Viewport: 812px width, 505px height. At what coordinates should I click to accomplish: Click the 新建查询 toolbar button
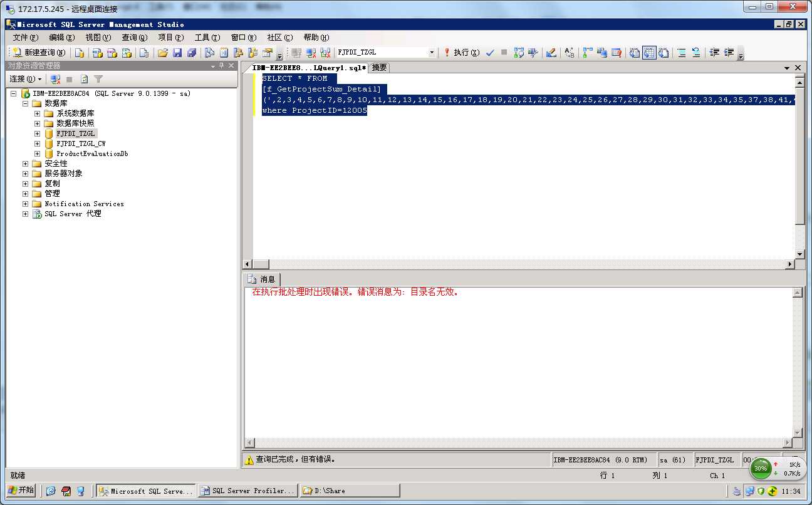click(38, 53)
